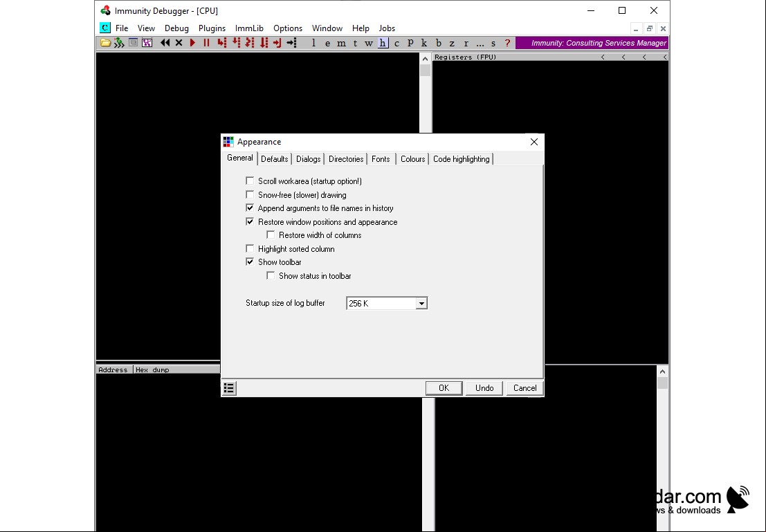Uncheck the Show toolbar option
The width and height of the screenshot is (766, 532).
point(250,262)
